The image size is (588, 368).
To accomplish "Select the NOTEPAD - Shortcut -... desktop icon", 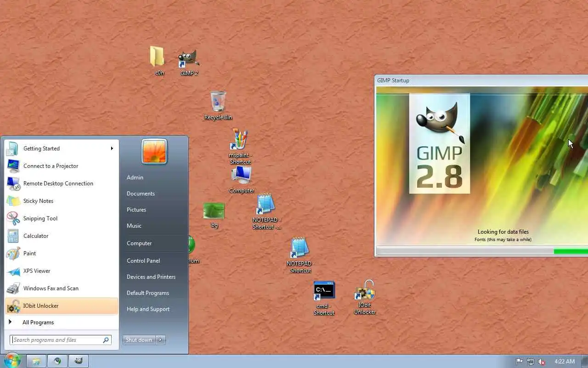I will click(266, 212).
